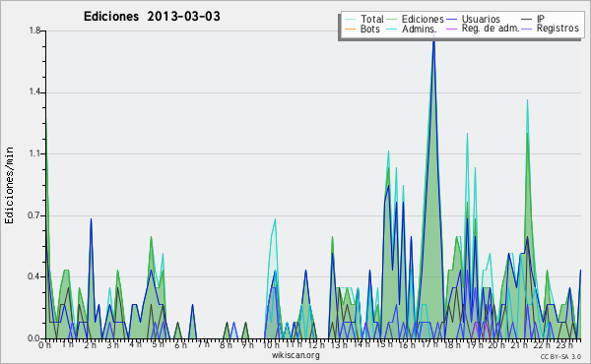Click the 10 h tick label
Viewport: 591px width, 364px height.
271,344
